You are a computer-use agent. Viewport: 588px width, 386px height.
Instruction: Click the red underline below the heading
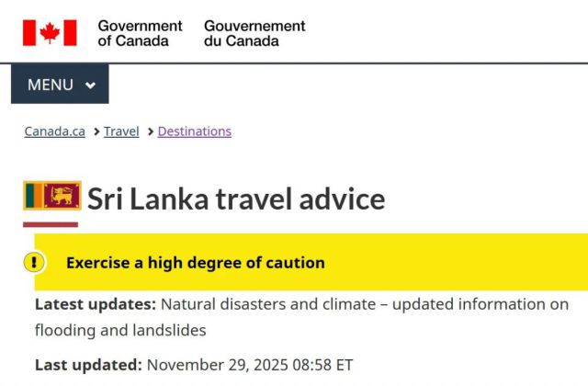[51, 223]
